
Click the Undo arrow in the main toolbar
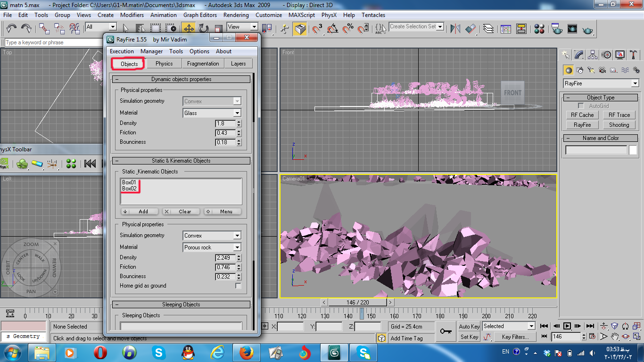point(12,28)
